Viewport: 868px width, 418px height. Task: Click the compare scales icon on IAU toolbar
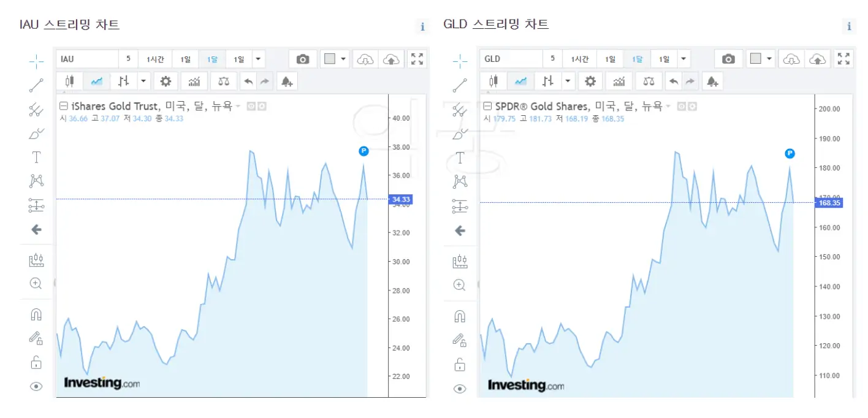point(223,80)
